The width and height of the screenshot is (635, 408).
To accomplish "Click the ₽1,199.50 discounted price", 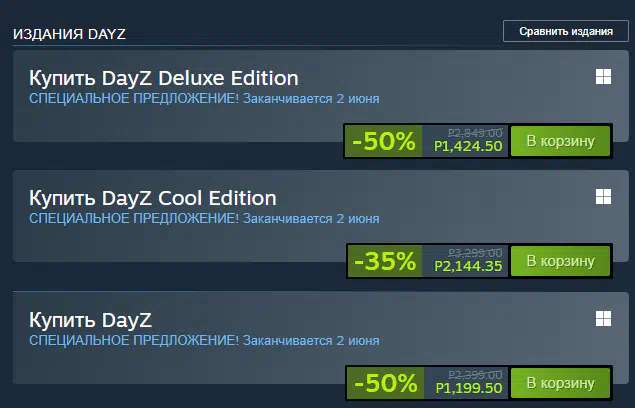I will pyautogui.click(x=469, y=388).
